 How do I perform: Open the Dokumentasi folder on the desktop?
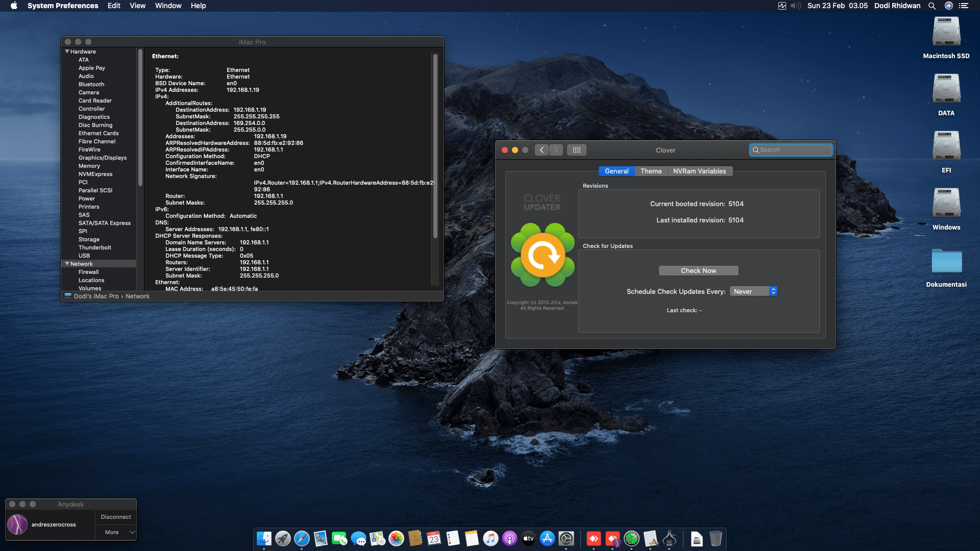click(x=946, y=261)
